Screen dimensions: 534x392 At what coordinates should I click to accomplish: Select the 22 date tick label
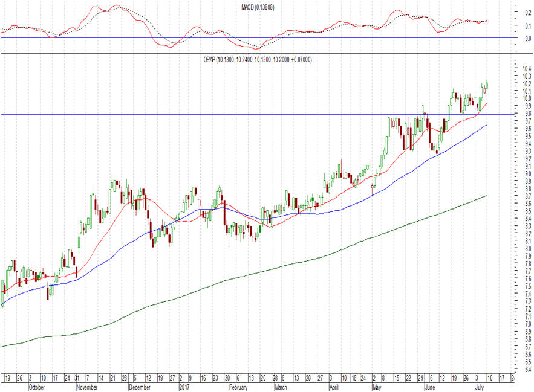click(409, 378)
